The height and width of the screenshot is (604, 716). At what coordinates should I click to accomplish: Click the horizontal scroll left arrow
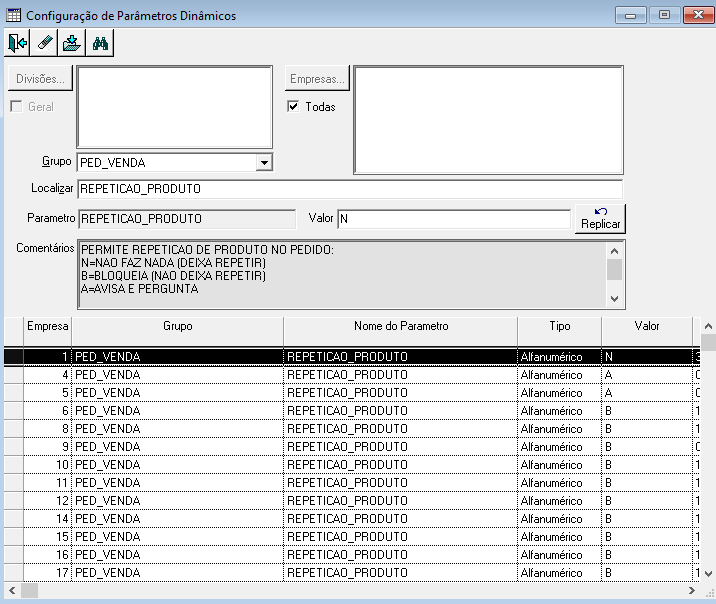tap(12, 590)
